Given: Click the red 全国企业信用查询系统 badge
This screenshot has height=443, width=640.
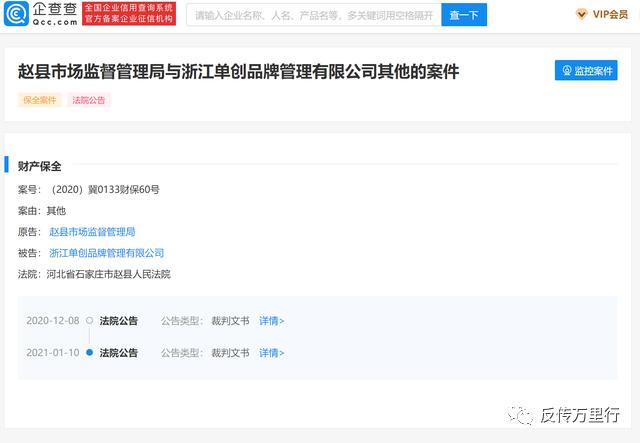Looking at the screenshot, I should pos(130,14).
